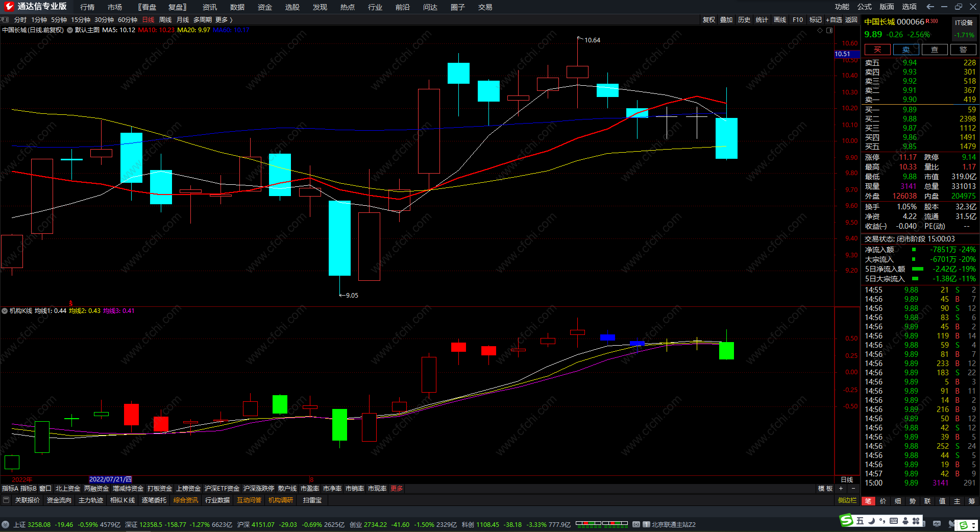Click the small panel icon left of 分时

(x=5, y=19)
